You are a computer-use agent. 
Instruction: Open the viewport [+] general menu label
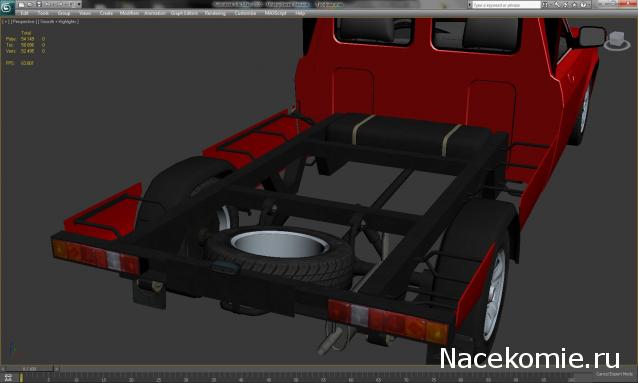click(5, 22)
